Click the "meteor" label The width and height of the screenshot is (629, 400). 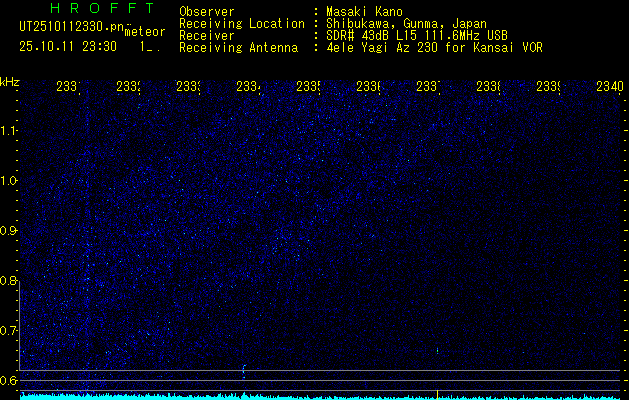145,32
